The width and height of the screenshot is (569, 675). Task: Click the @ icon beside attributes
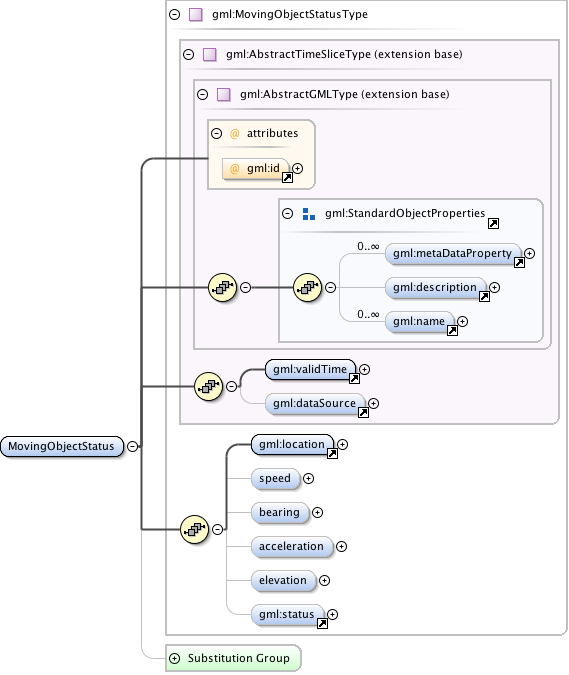click(x=235, y=134)
